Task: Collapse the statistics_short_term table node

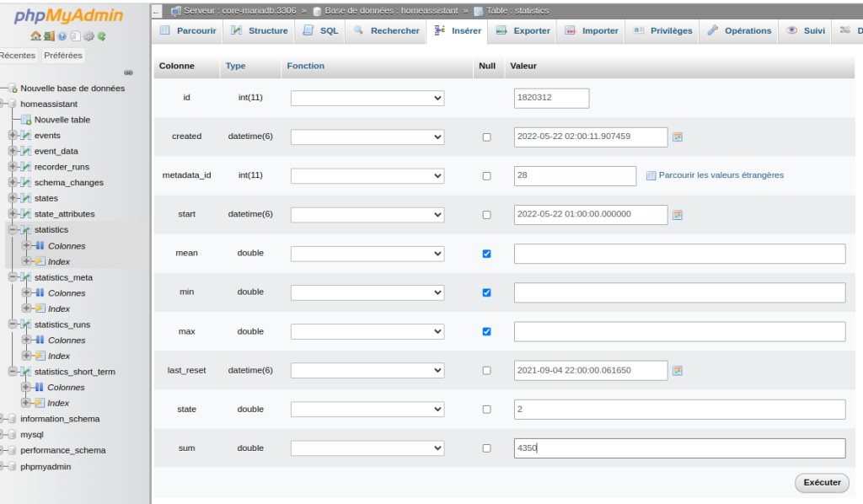Action: click(x=12, y=372)
